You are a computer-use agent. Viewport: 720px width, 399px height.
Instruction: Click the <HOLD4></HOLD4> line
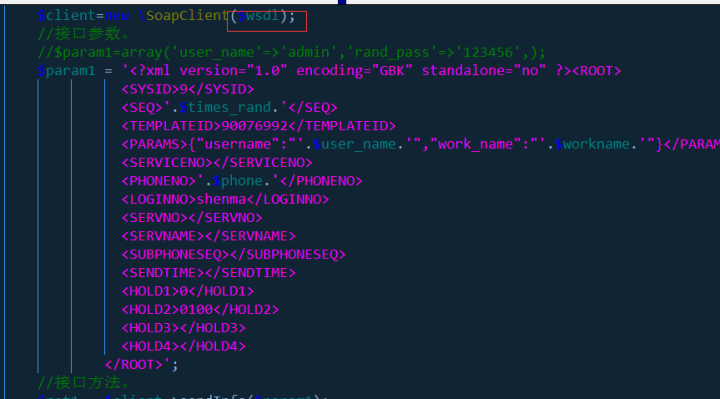coord(183,346)
